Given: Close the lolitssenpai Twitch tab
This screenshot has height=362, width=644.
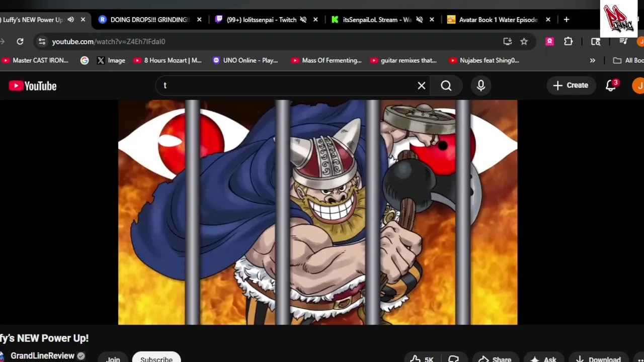Looking at the screenshot, I should 315,20.
